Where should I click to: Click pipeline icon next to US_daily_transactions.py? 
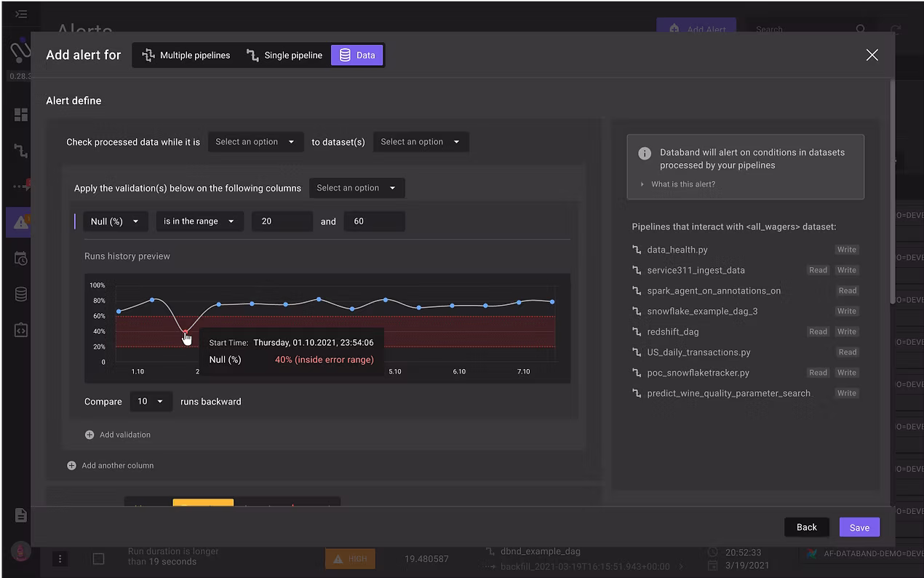[x=637, y=352]
